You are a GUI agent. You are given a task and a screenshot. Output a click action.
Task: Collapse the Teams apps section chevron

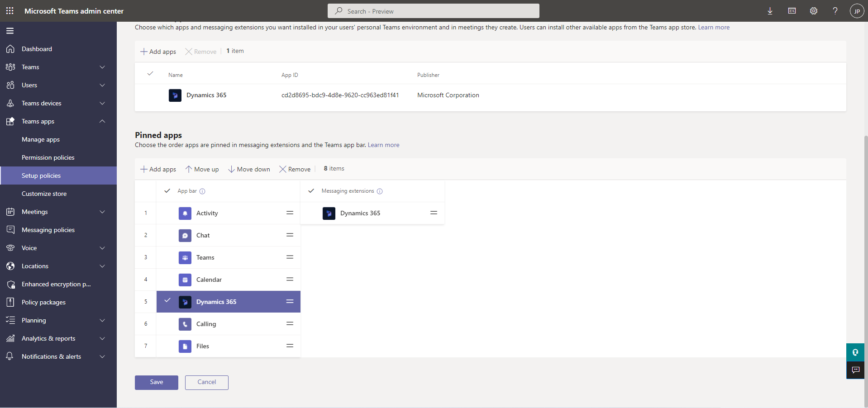click(102, 121)
